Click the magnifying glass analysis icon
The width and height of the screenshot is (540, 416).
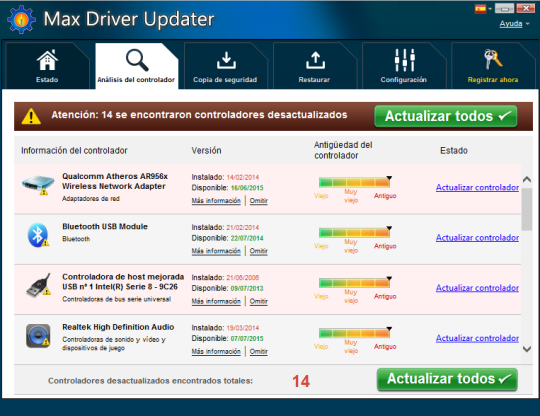(137, 60)
